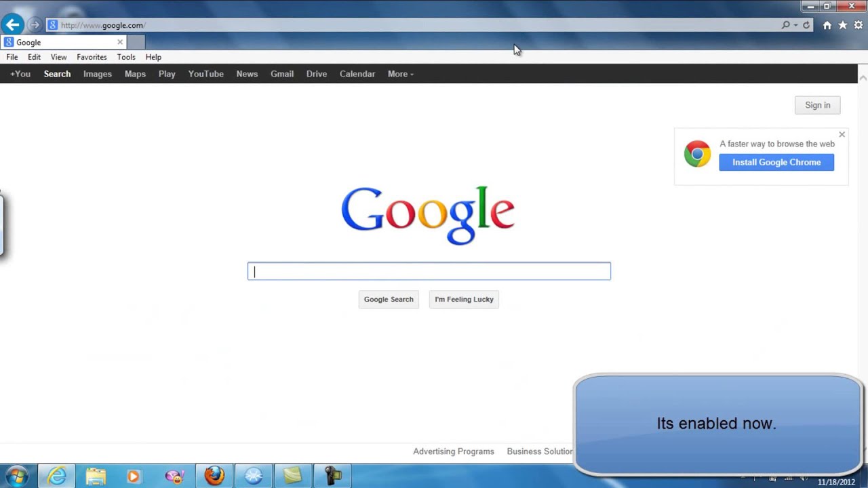Click Install Google Chrome button
The height and width of the screenshot is (488, 868).
(776, 162)
